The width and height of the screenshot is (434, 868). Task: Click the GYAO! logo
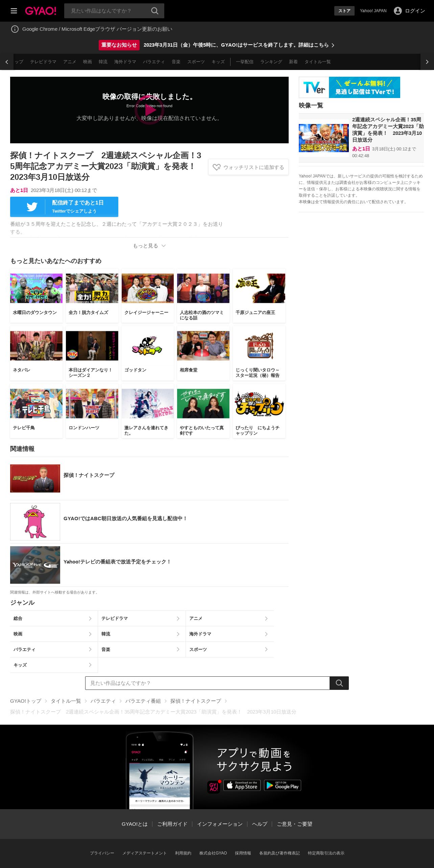41,11
